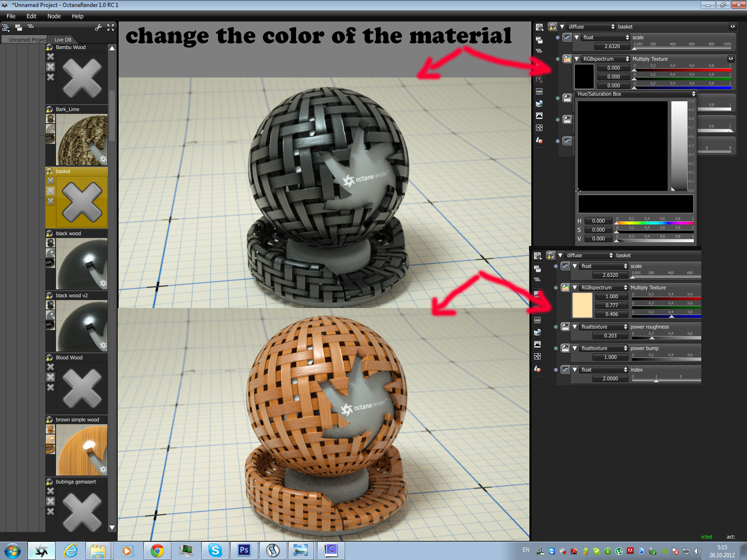Open the float dropdown for index
This screenshot has width=747, height=560.
pyautogui.click(x=604, y=370)
